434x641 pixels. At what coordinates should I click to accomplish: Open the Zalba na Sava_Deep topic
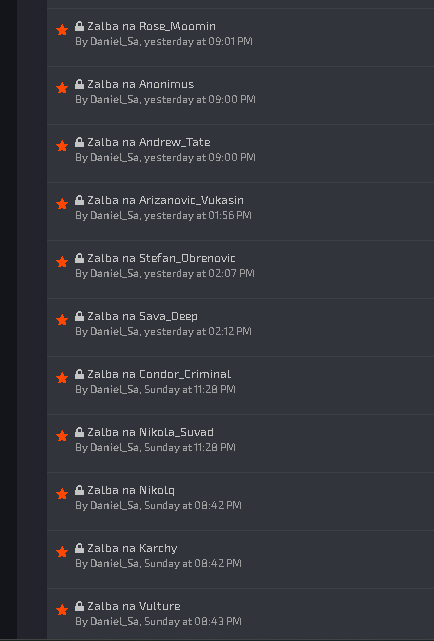[142, 317]
